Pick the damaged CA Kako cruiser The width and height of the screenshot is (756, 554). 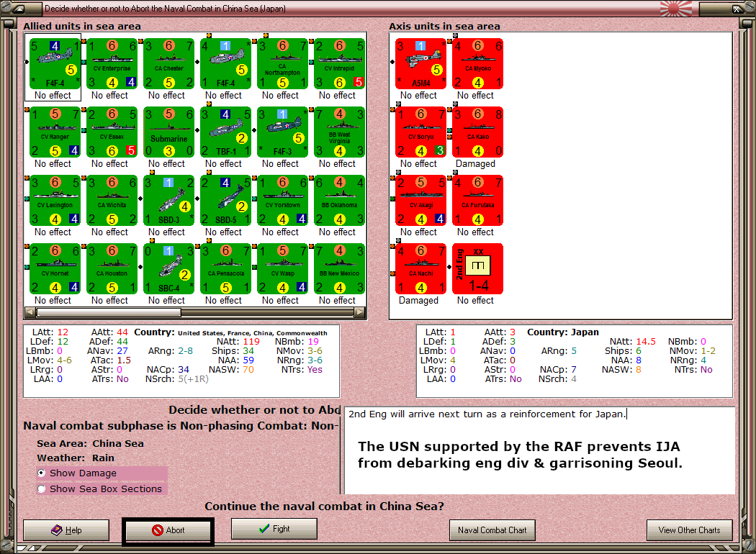click(x=477, y=132)
